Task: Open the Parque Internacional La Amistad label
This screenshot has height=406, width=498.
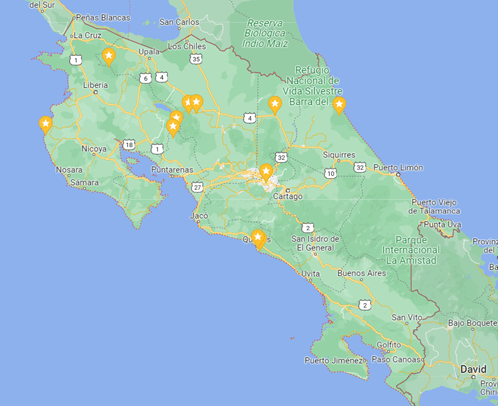Action: pyautogui.click(x=411, y=250)
